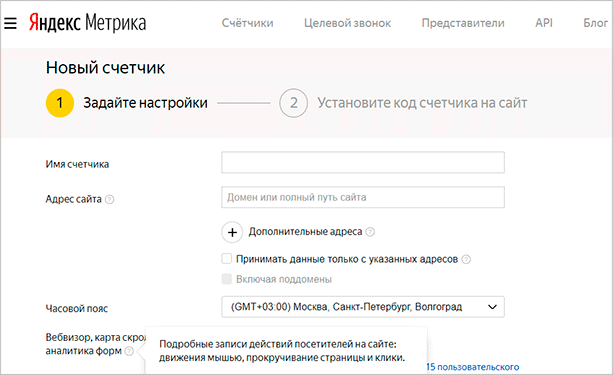
Task: Open the Часовой пояс dropdown
Action: (x=363, y=307)
